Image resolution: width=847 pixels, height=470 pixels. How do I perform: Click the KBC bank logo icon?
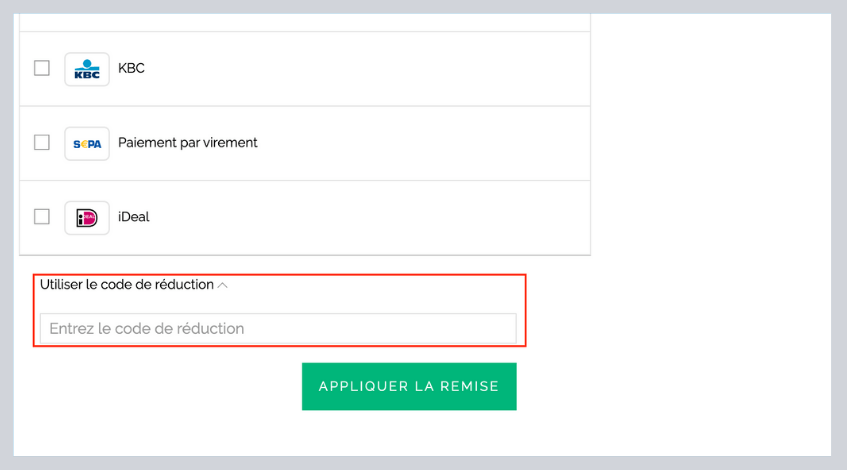pyautogui.click(x=87, y=69)
